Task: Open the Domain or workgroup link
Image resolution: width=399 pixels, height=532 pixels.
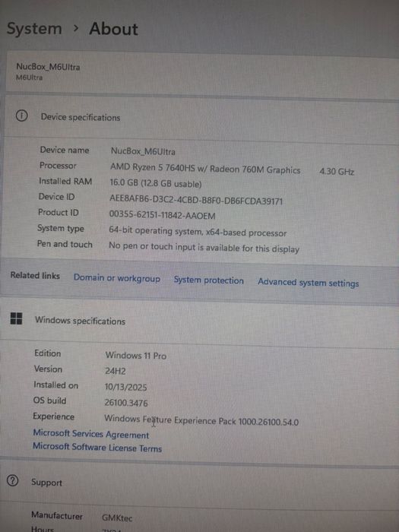Action: (x=117, y=278)
